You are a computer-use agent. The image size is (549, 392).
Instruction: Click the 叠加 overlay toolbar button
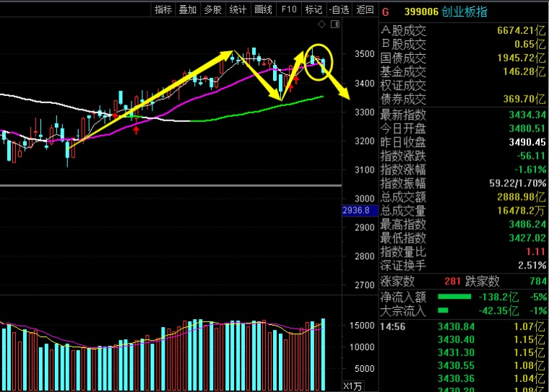(188, 9)
